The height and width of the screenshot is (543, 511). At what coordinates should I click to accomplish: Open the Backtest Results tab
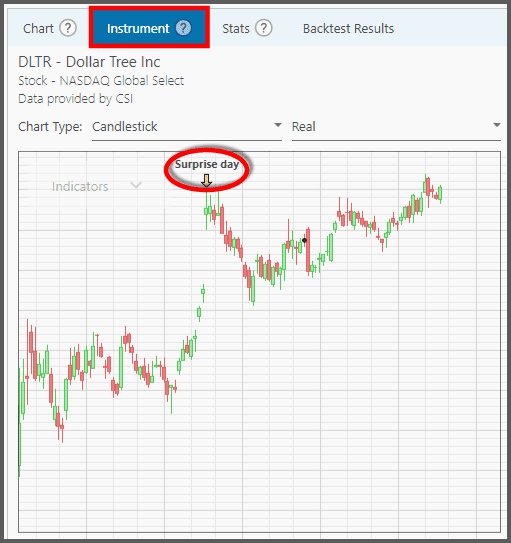[x=348, y=28]
